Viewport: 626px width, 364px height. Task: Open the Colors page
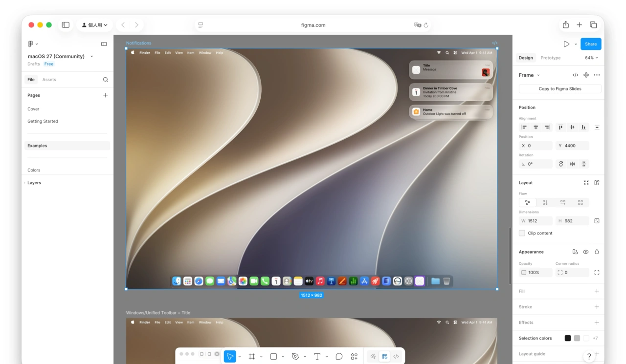coord(34,170)
